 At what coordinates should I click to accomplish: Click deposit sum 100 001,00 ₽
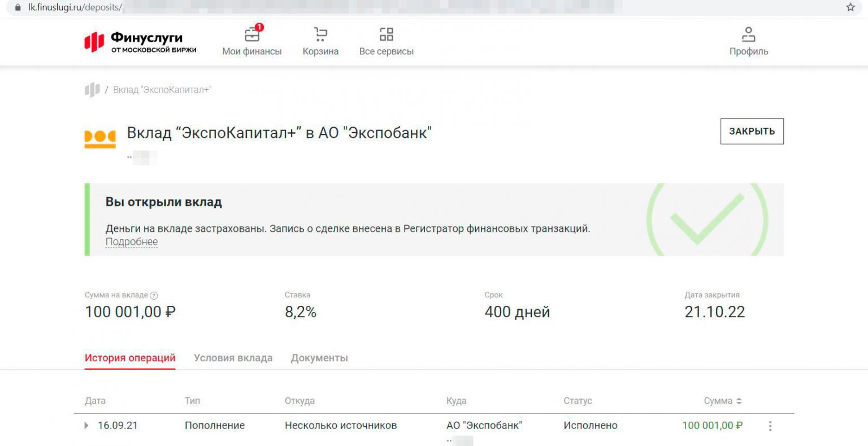(130, 312)
